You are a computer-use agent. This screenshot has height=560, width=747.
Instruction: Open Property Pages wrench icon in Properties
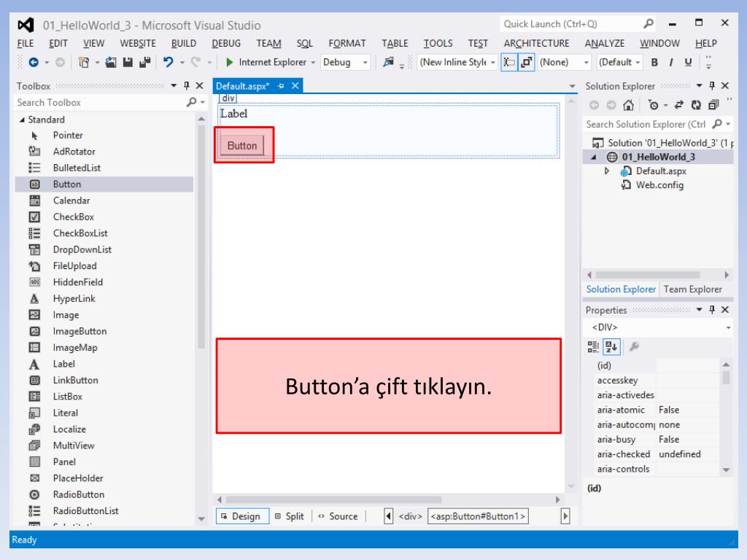pos(634,346)
